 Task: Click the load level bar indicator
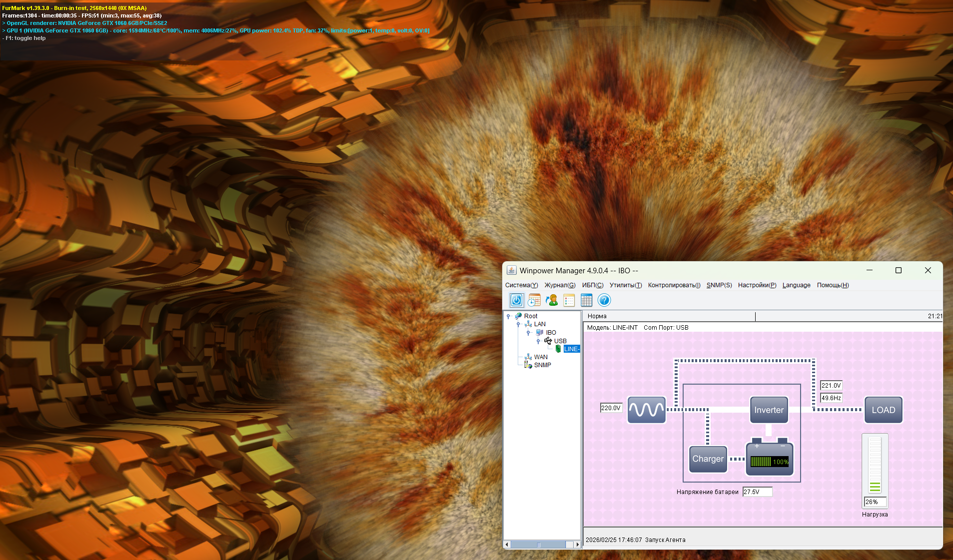[x=875, y=465]
